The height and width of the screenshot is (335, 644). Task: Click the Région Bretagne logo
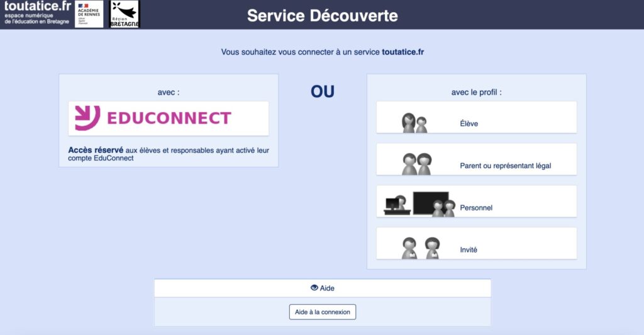tap(125, 14)
